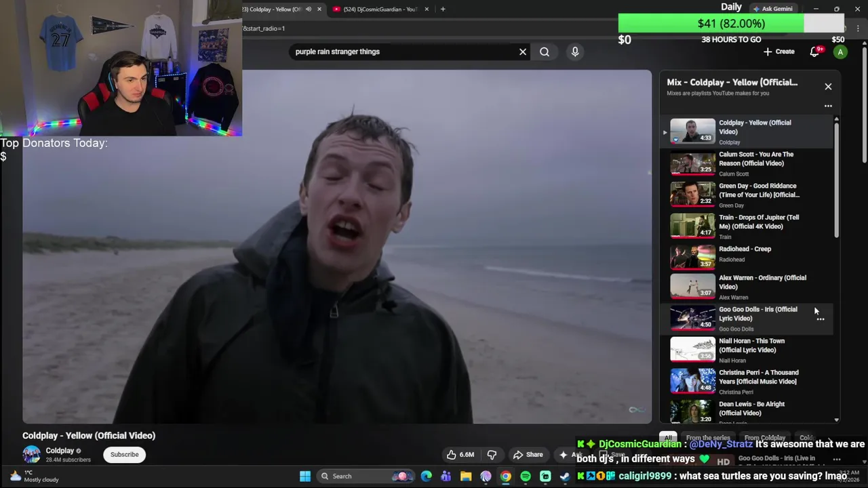Select the All filter chip
Viewport: 868px width, 488px height.
pos(668,439)
